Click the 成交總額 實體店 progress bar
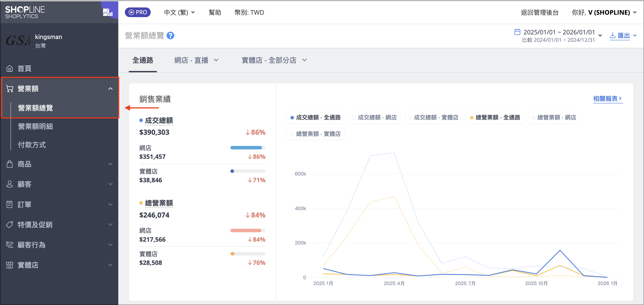Screen dimensions: 644x305 point(248,171)
